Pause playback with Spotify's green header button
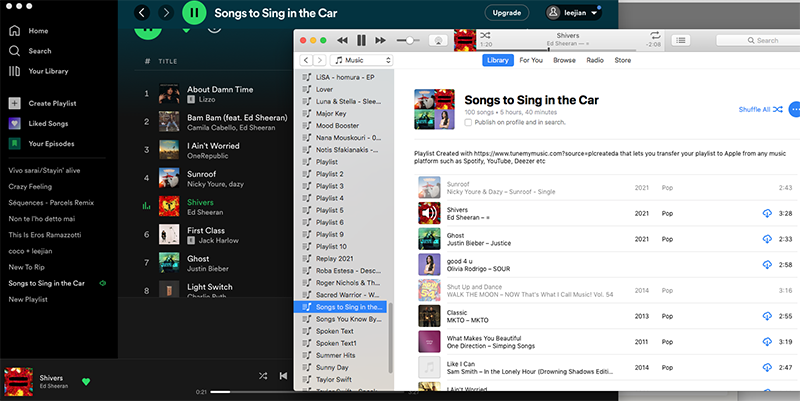Viewport: 800px width, 401px height. point(194,13)
